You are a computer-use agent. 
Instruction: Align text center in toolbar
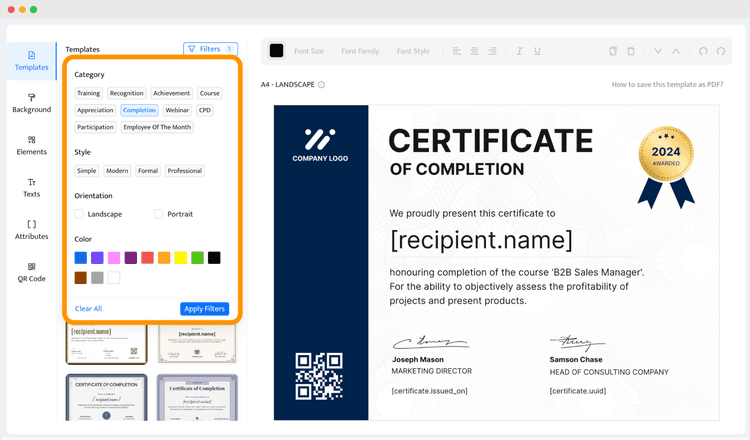click(474, 51)
